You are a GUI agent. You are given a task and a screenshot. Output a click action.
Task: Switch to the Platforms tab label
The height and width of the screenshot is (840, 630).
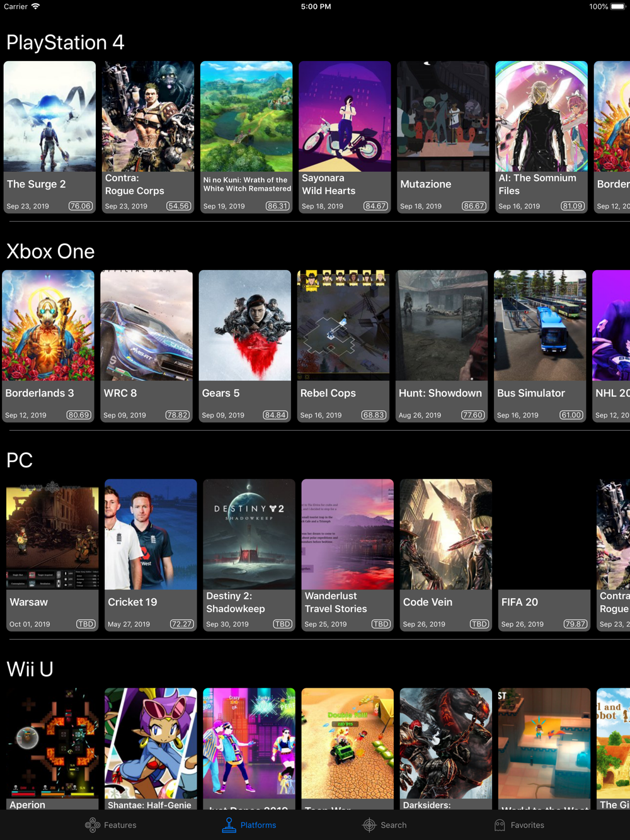pos(258,825)
